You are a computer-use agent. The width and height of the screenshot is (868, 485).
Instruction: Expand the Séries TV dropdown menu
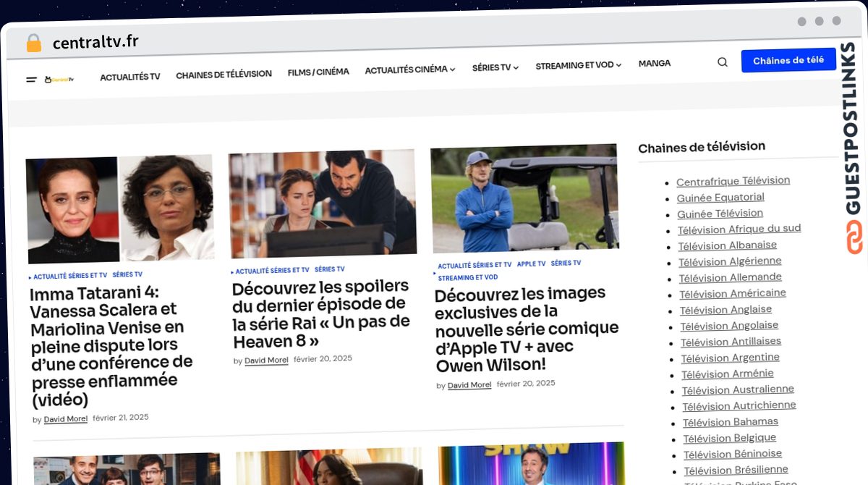click(x=495, y=68)
